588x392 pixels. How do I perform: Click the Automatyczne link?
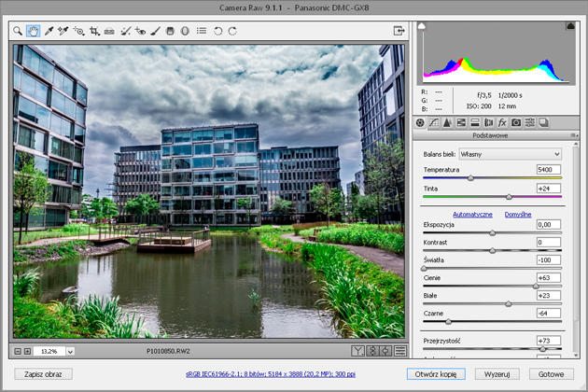tap(472, 214)
